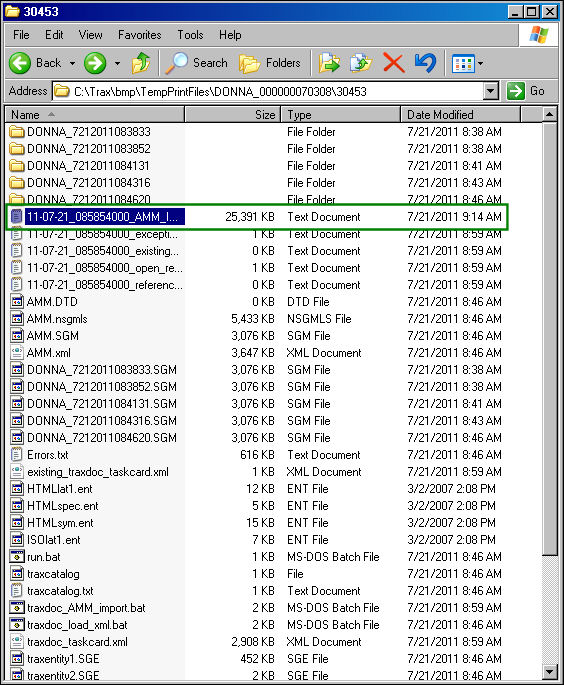Expand the Address bar dropdown

(491, 91)
